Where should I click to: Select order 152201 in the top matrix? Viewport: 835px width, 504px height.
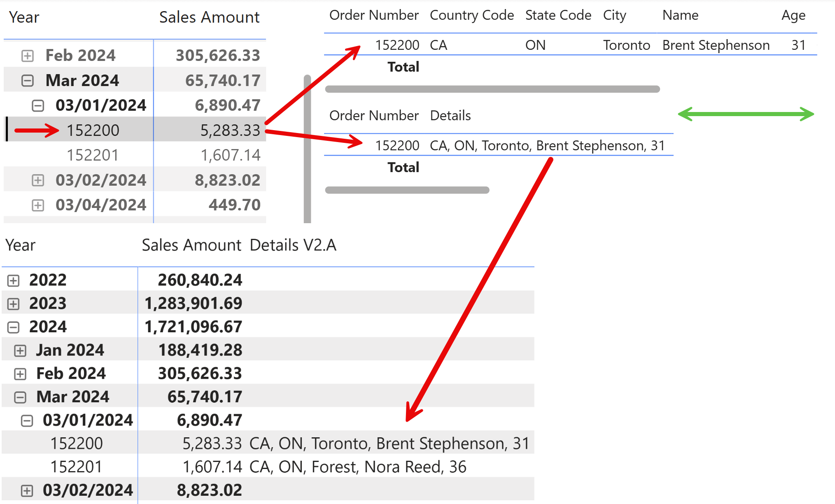(x=93, y=155)
